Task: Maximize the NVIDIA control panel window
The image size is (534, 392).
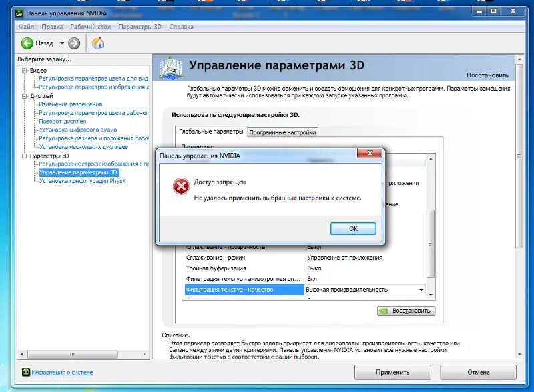Action: point(493,11)
